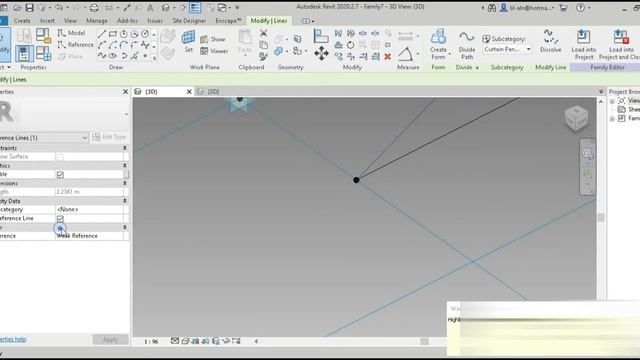Save the file from the quick access toolbar
The width and height of the screenshot is (640, 360).
coord(29,7)
